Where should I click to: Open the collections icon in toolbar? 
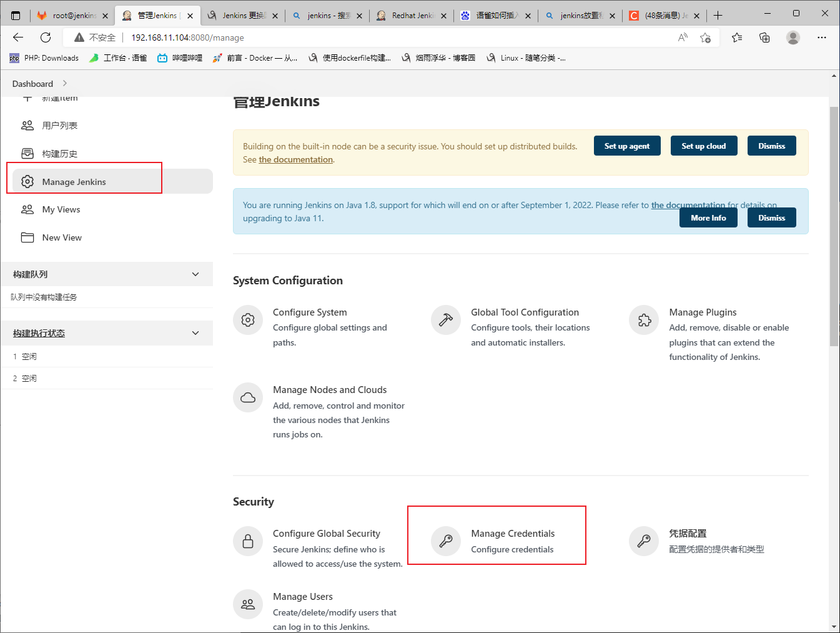point(764,37)
